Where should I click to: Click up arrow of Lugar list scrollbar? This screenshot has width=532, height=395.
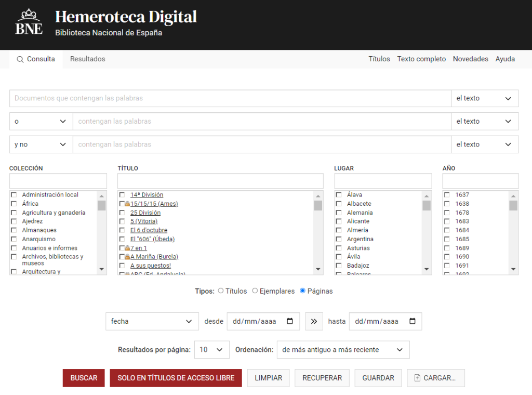point(427,196)
